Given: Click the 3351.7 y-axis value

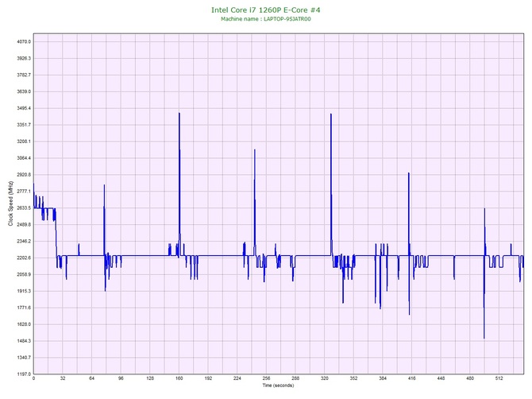Looking at the screenshot, I should (24, 125).
